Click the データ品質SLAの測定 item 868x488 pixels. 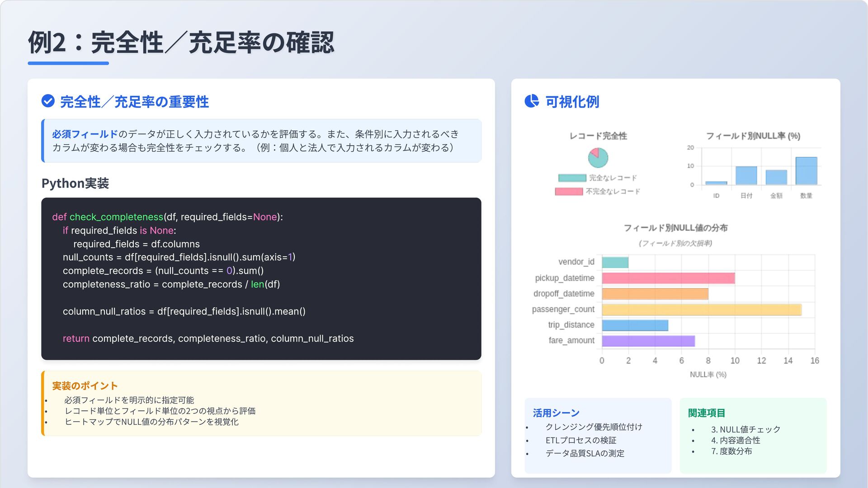tap(585, 453)
